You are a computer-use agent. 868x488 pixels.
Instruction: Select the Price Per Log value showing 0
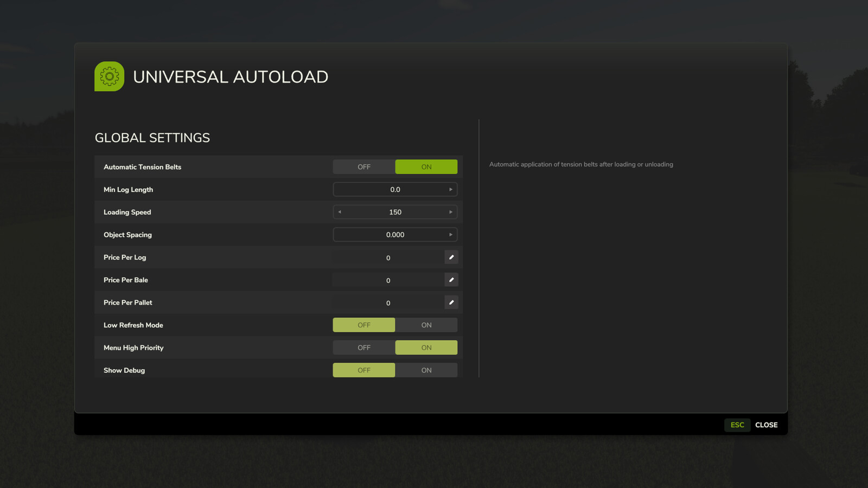point(388,257)
